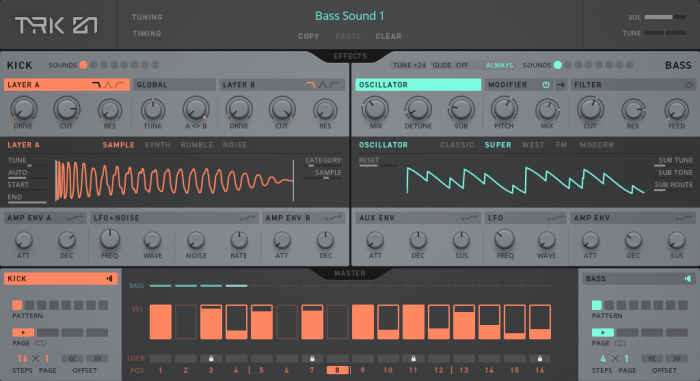Play the first Kick page

23,332
